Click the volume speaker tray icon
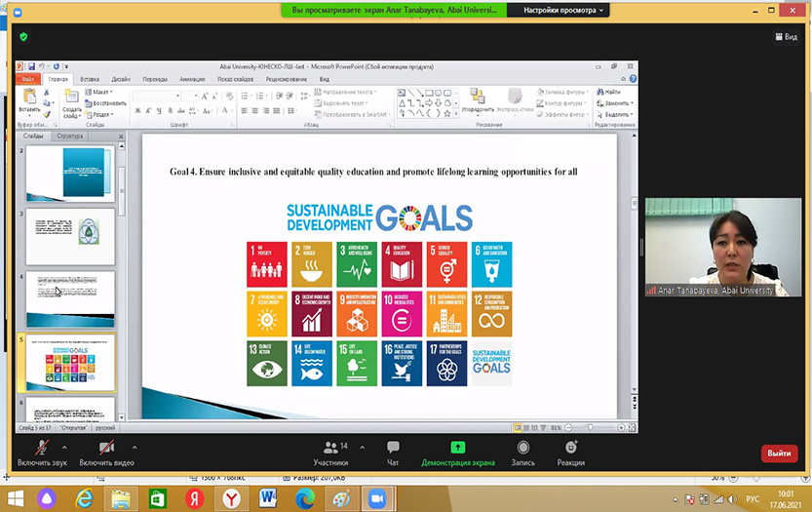The image size is (812, 512). pyautogui.click(x=732, y=499)
